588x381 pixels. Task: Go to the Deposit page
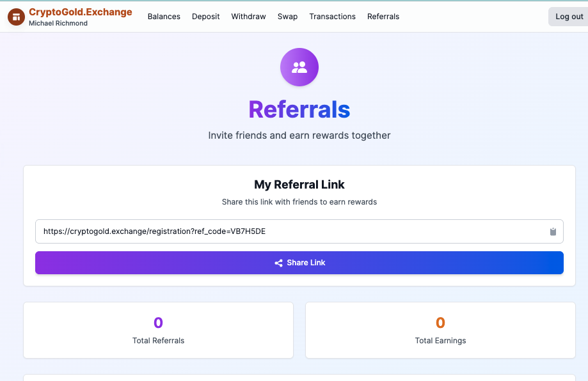click(205, 17)
